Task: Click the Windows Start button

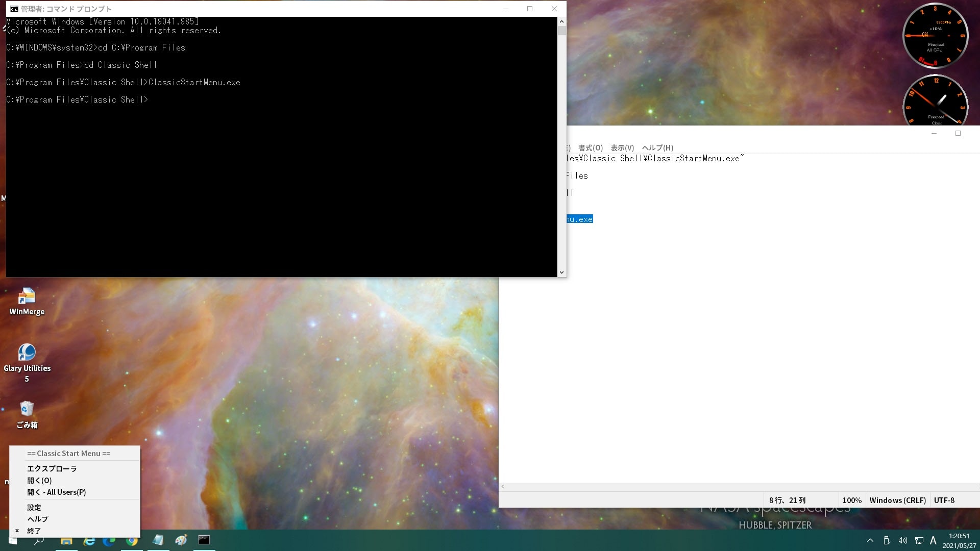Action: click(12, 540)
